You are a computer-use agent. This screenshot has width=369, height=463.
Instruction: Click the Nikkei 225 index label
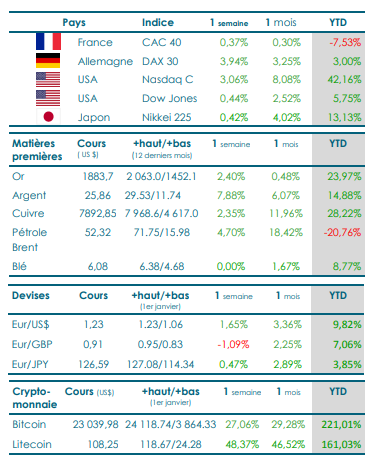(x=167, y=117)
